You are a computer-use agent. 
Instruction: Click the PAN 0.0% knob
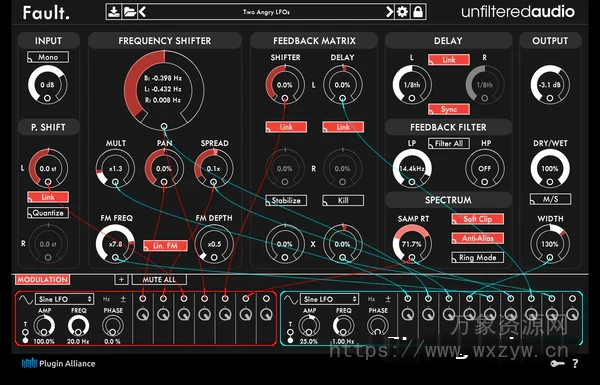click(x=164, y=168)
